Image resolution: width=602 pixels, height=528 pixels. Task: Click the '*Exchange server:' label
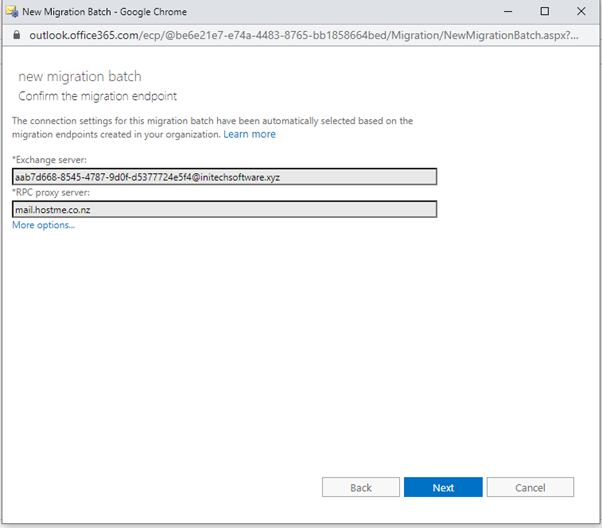[x=49, y=160]
